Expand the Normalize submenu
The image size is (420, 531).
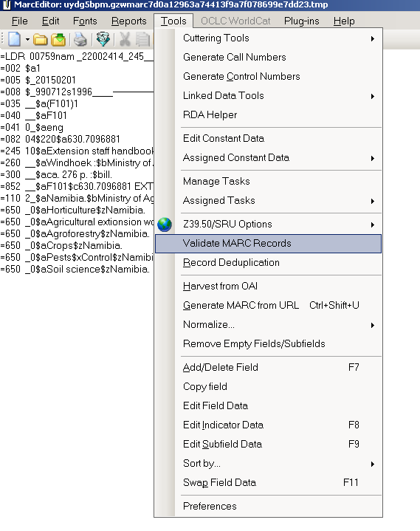pyautogui.click(x=268, y=325)
